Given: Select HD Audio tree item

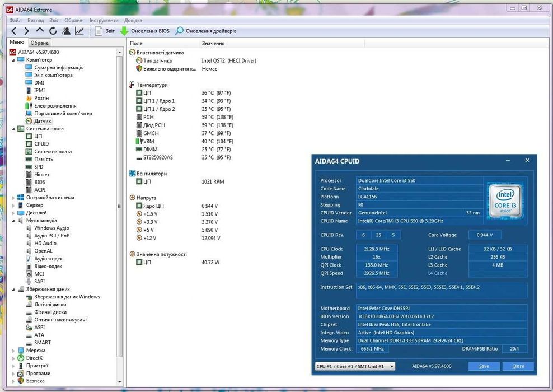Looking at the screenshot, I should coord(41,243).
